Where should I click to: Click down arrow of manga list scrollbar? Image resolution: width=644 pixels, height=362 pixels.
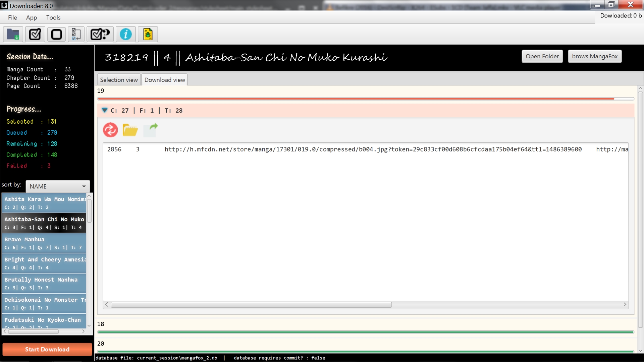coord(89,325)
